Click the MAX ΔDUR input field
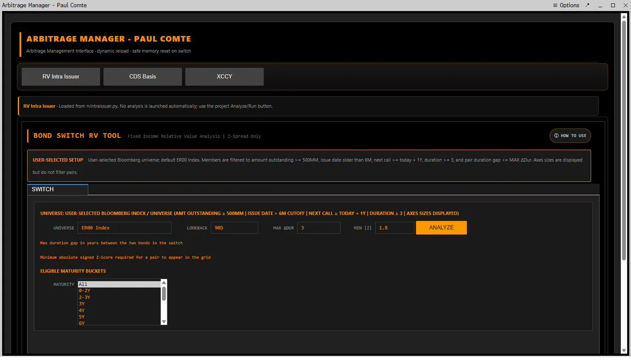The image size is (631, 364). point(319,227)
